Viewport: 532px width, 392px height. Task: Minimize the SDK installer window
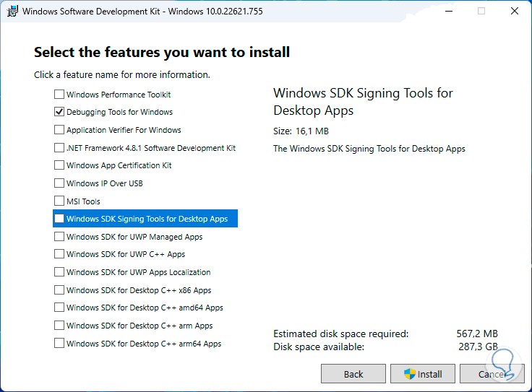coord(448,11)
